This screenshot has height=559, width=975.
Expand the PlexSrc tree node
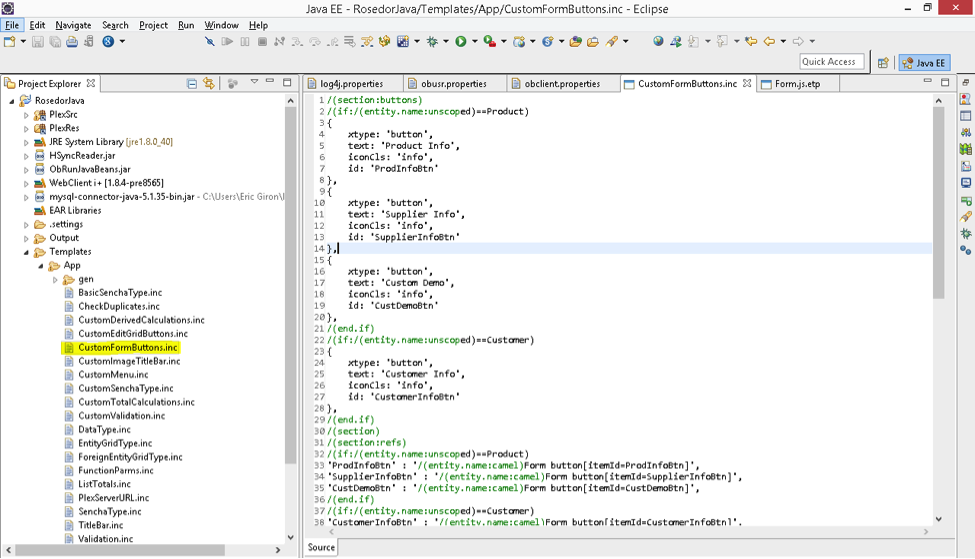click(27, 115)
